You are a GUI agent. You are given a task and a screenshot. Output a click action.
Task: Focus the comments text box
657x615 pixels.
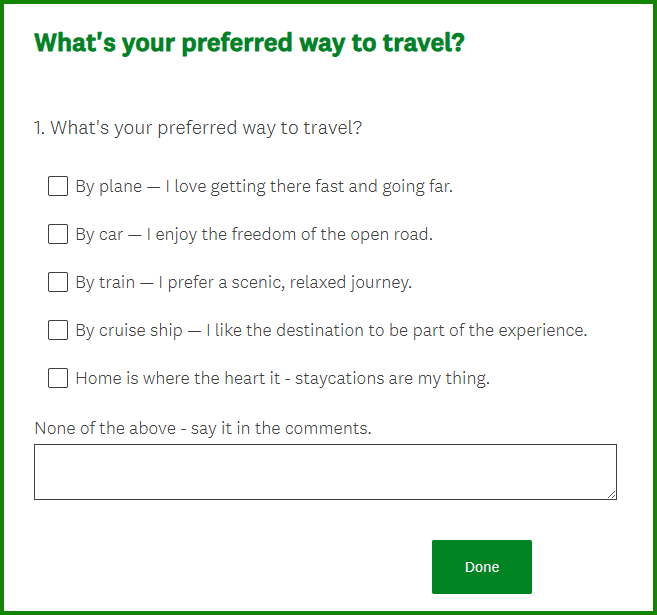pyautogui.click(x=325, y=471)
